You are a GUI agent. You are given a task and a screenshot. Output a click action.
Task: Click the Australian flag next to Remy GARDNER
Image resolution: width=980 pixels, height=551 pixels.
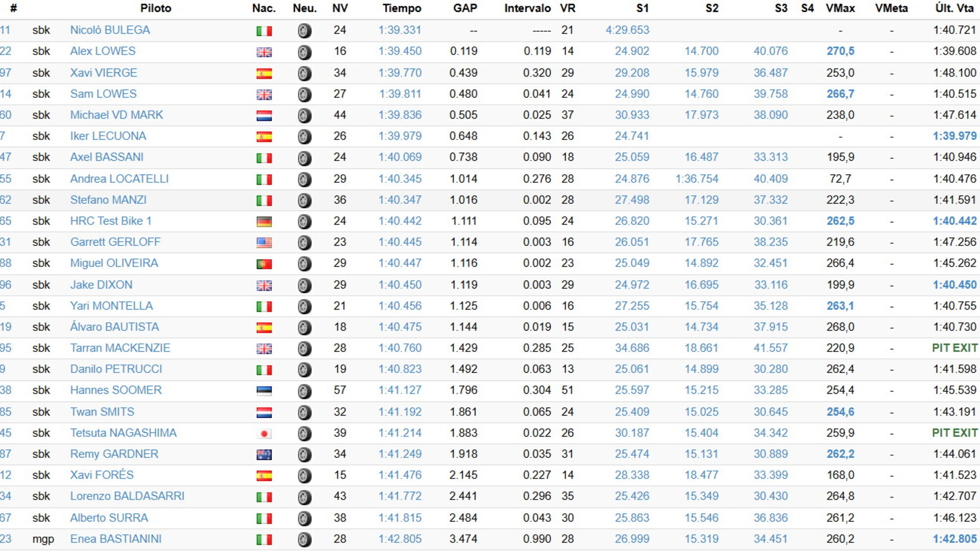pos(264,455)
